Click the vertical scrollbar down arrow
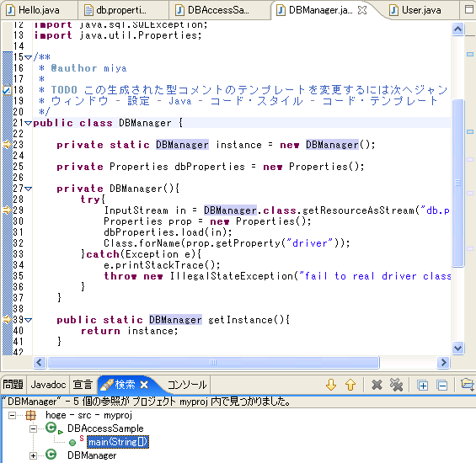This screenshot has width=476, height=463. click(457, 348)
